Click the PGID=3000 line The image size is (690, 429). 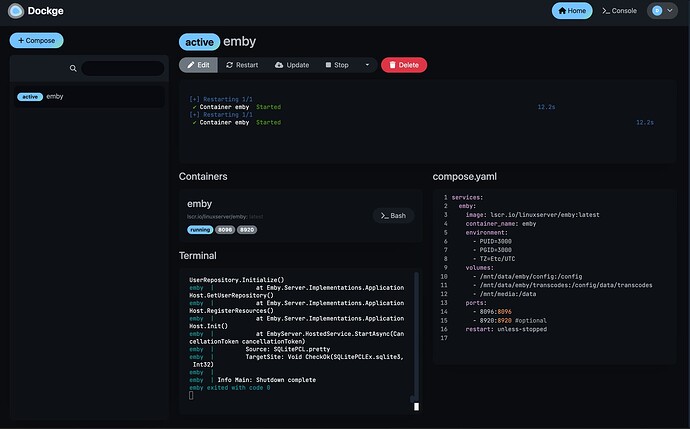pyautogui.click(x=492, y=250)
